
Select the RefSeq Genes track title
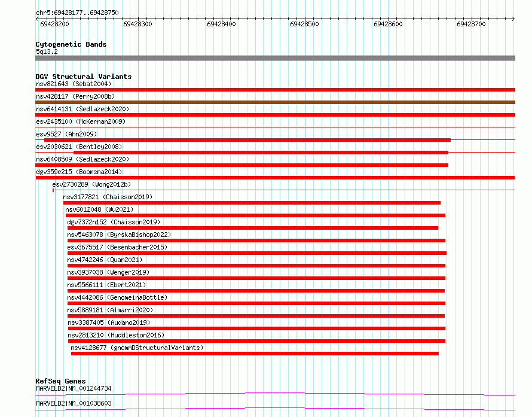60,381
